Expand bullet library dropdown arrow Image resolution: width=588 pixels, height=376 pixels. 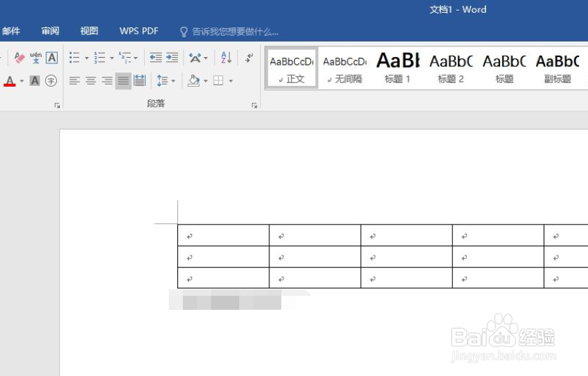pyautogui.click(x=87, y=58)
